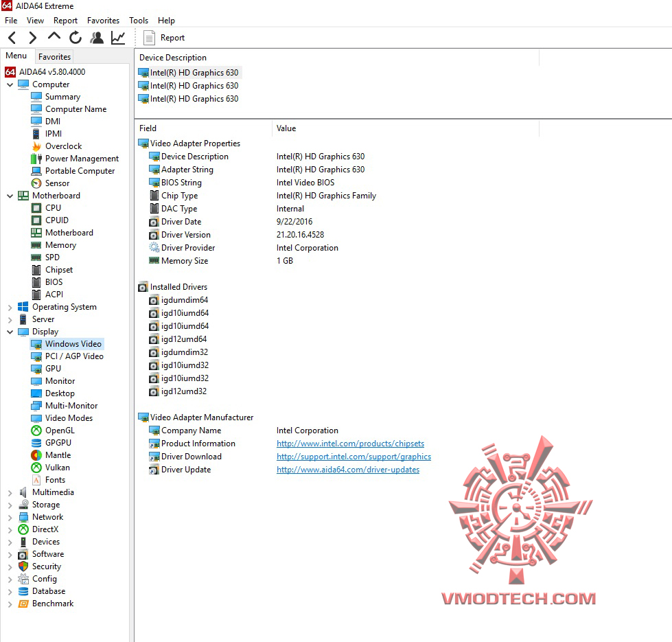Select the Windows Video tree item
The width and height of the screenshot is (672, 642).
[x=67, y=344]
